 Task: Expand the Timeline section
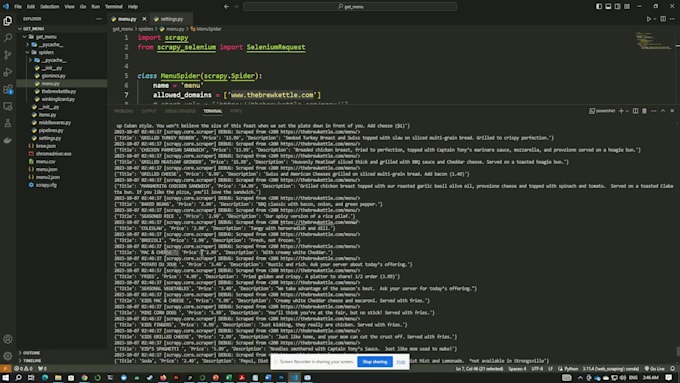32,360
